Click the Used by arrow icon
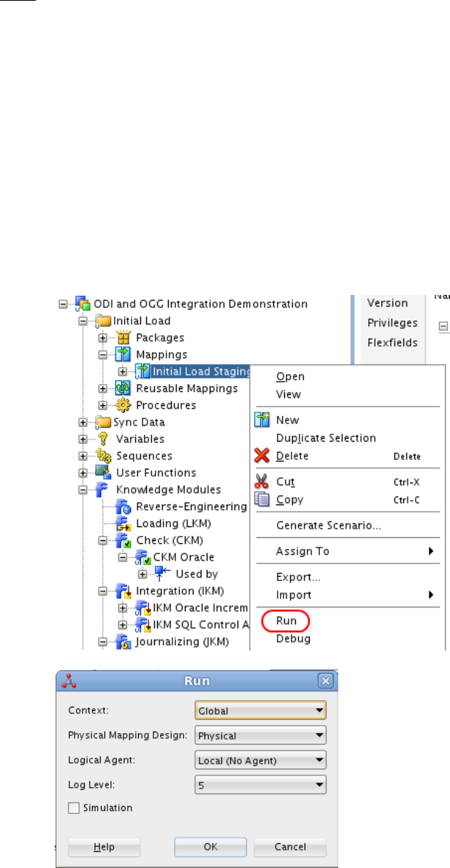 point(162,574)
